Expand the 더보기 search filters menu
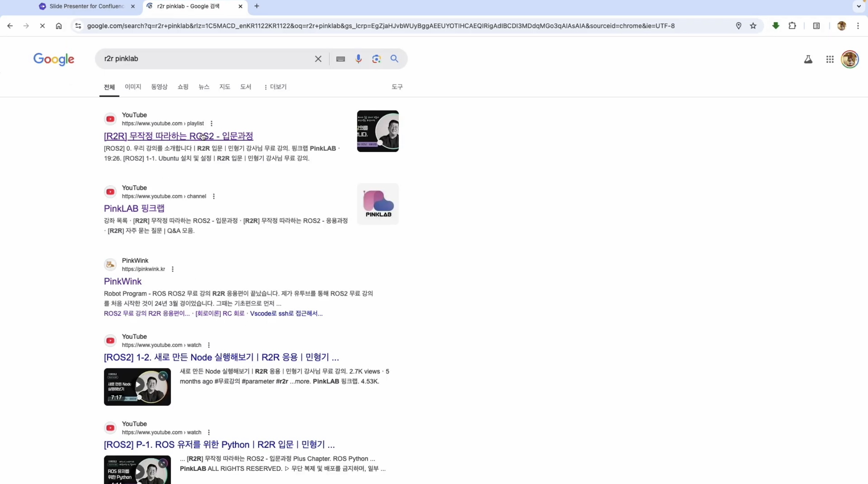 click(x=275, y=87)
